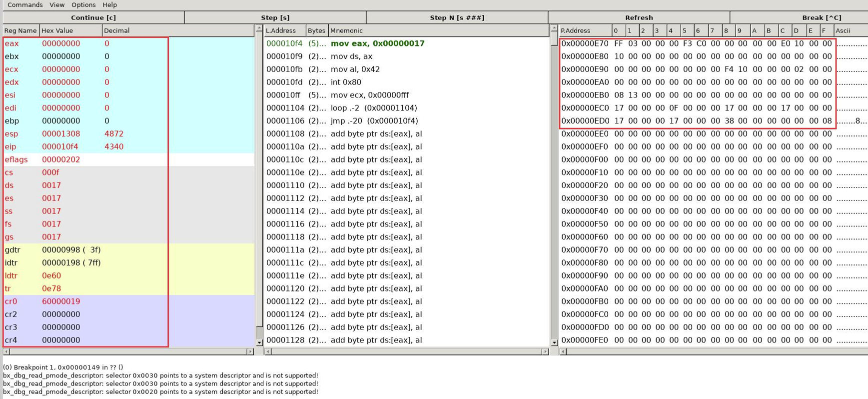Click the Breakpoint 1 output line
The height and width of the screenshot is (399, 868).
point(63,367)
